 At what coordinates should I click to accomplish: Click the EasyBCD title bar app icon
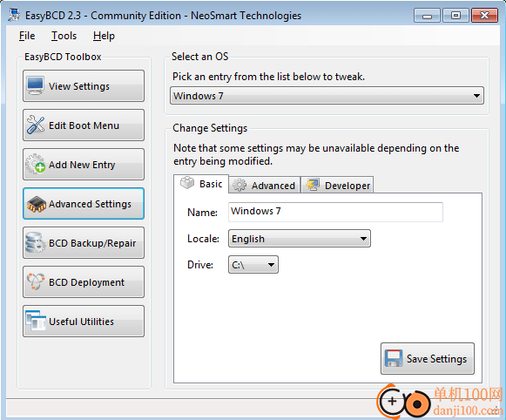pos(14,15)
